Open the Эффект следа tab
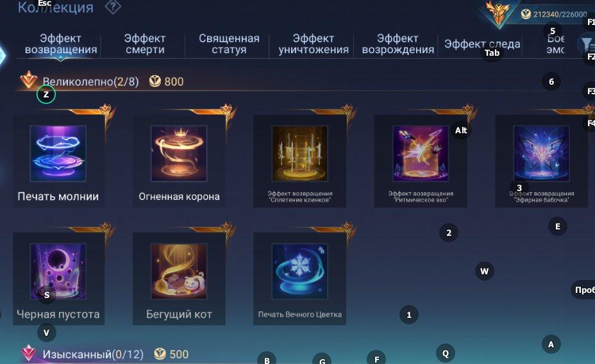Viewport: 595px width, 364px height. (x=482, y=44)
